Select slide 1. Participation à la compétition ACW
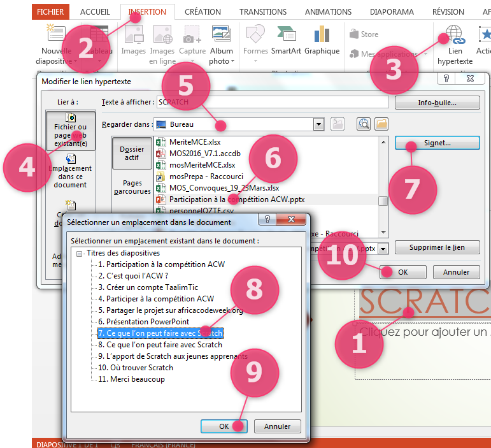The width and height of the screenshot is (491, 448). coord(161,264)
